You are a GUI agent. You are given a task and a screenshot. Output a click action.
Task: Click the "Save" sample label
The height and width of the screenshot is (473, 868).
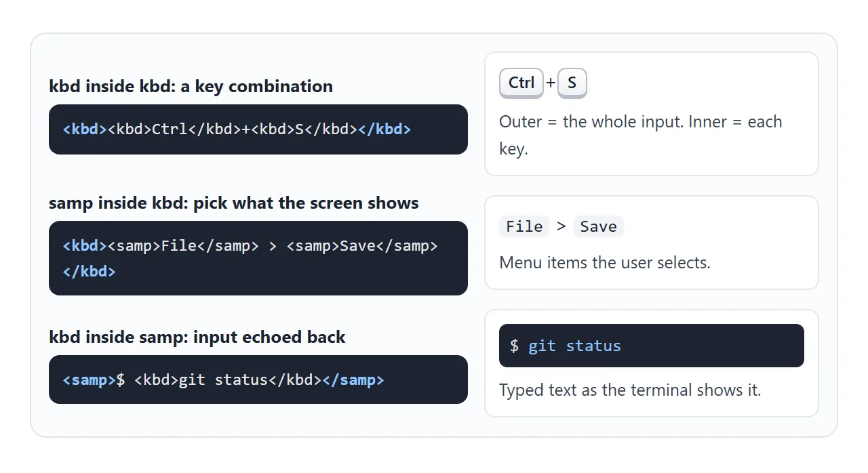[598, 226]
